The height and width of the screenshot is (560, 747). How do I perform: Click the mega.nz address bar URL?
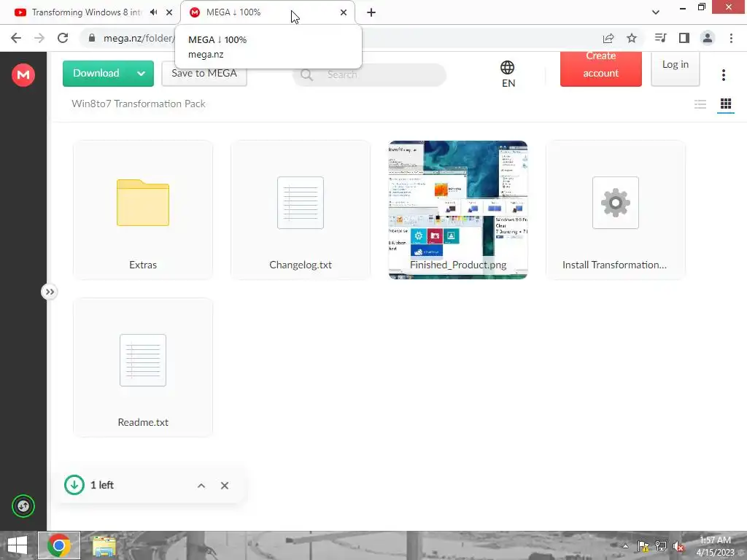[x=139, y=38]
